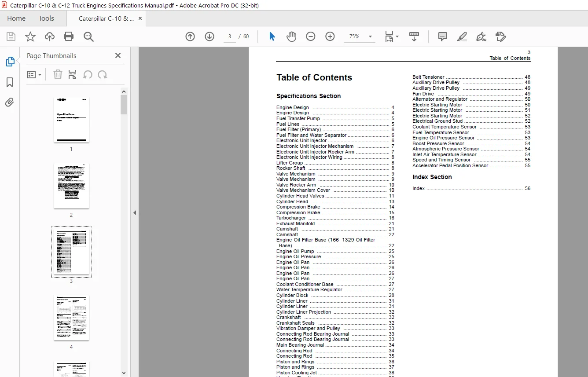Click the Boost Pressure Sensor entry
The image size is (588, 377).
[x=471, y=144]
